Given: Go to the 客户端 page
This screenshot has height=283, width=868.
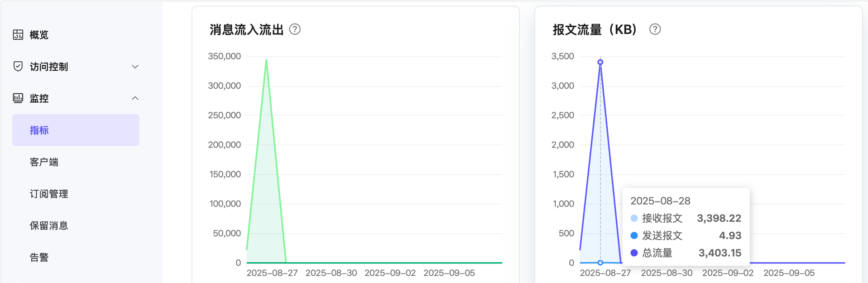Looking at the screenshot, I should [44, 162].
